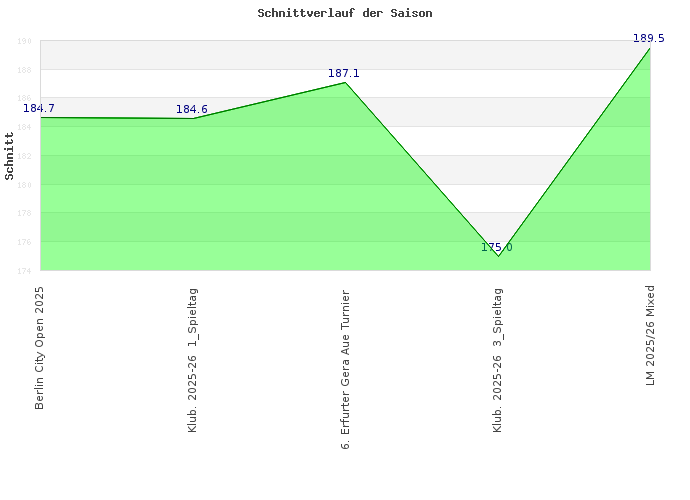Click the 'Klub. 2025-26 3_Spieltag' axis label
The image size is (690, 500).
(498, 360)
